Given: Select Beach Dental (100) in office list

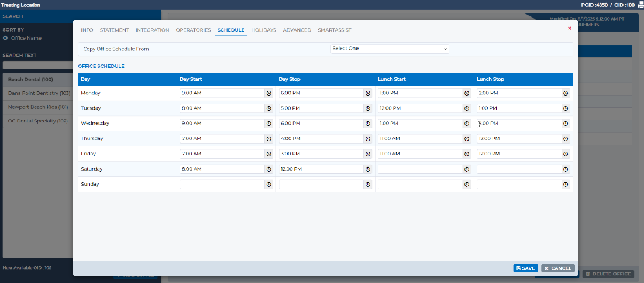Looking at the screenshot, I should pos(38,79).
